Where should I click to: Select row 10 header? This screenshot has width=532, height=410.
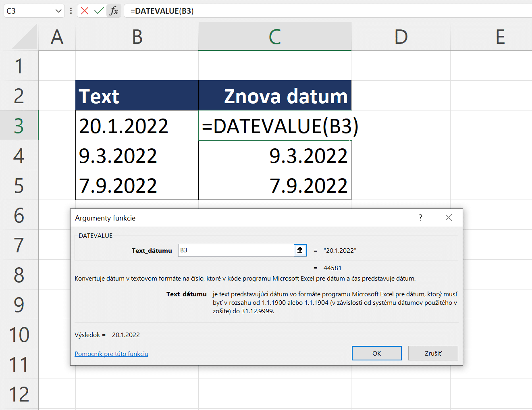19,334
